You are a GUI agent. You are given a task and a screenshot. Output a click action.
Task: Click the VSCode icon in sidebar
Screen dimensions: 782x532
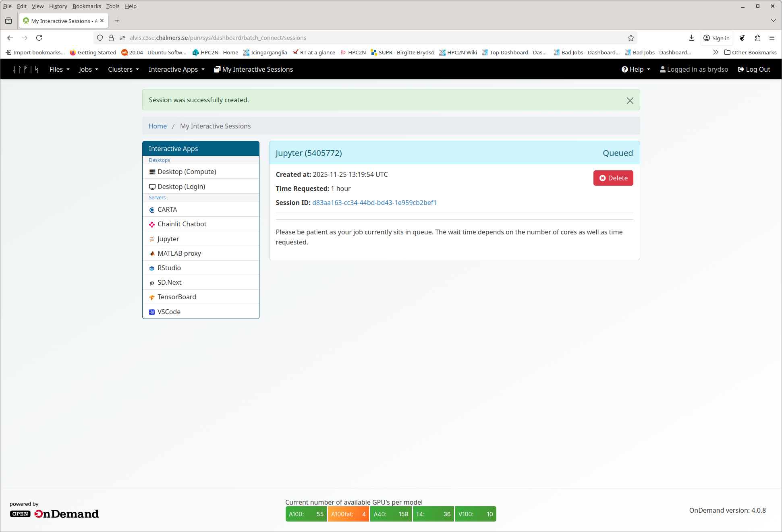point(152,312)
